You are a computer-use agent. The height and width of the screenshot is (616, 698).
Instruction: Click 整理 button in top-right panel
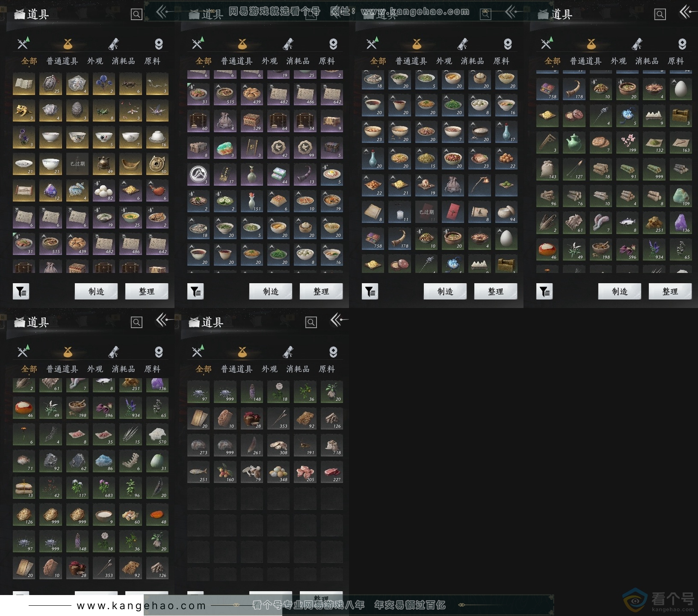click(670, 291)
